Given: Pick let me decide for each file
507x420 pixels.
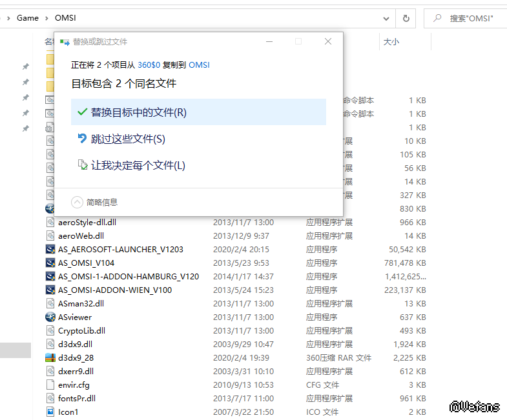Looking at the screenshot, I should click(x=138, y=166).
